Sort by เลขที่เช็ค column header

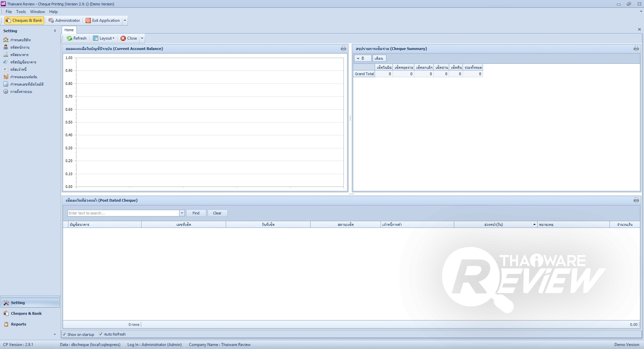click(x=184, y=225)
